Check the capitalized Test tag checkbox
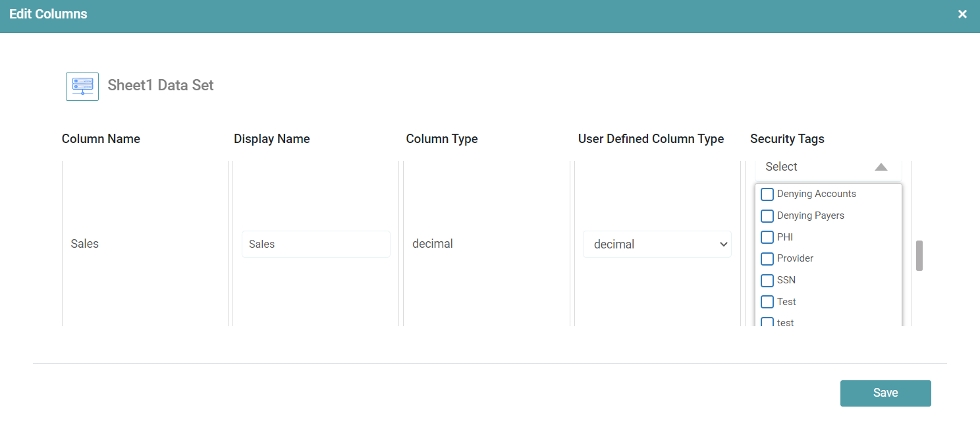 pyautogui.click(x=767, y=302)
